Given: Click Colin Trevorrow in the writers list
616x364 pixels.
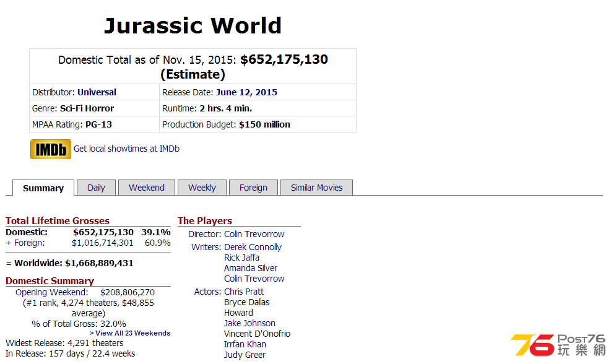Looking at the screenshot, I should 254,279.
